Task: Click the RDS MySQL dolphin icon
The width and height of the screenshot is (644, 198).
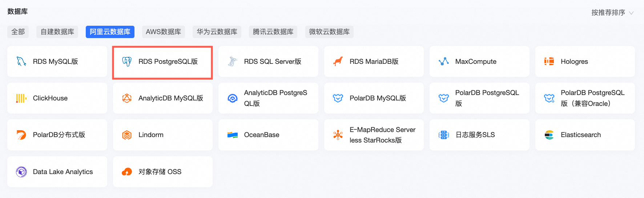Action: pos(21,61)
